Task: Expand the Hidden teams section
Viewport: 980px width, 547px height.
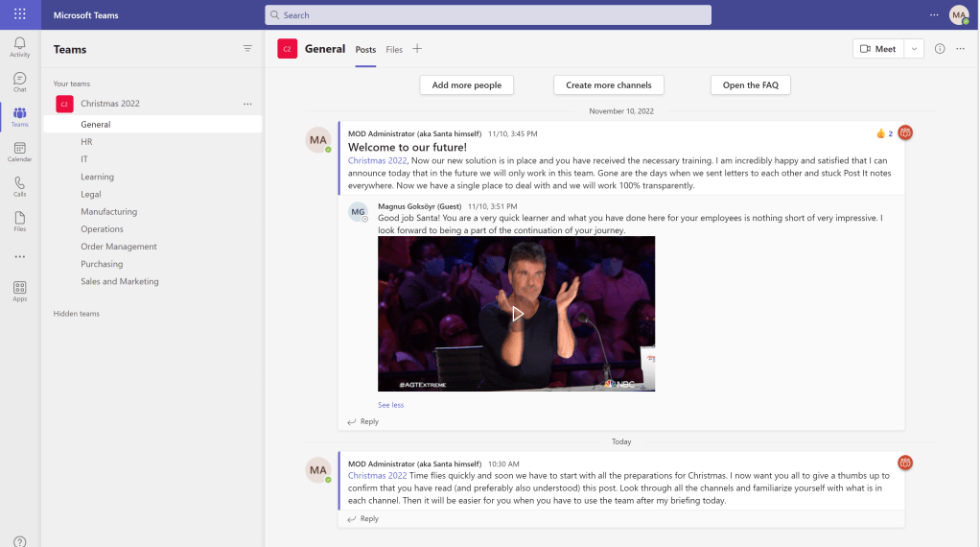Action: pos(77,314)
